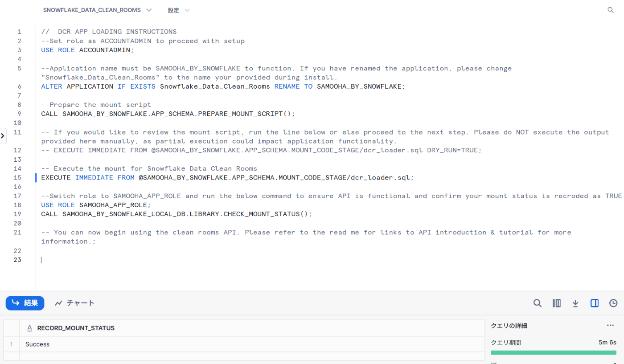This screenshot has width=624, height=364.
Task: Open the 設定 dropdown menu
Action: coord(179,10)
